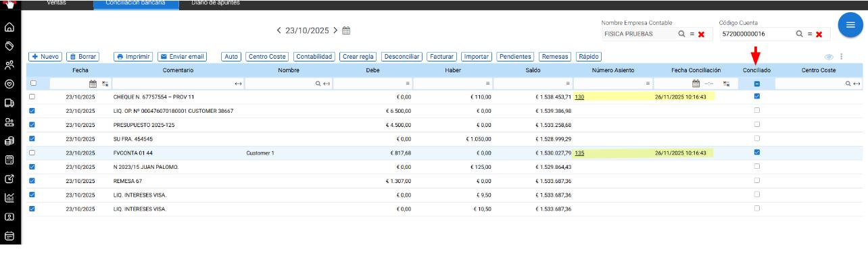
Task: Click the Crear regla button
Action: coord(358,57)
